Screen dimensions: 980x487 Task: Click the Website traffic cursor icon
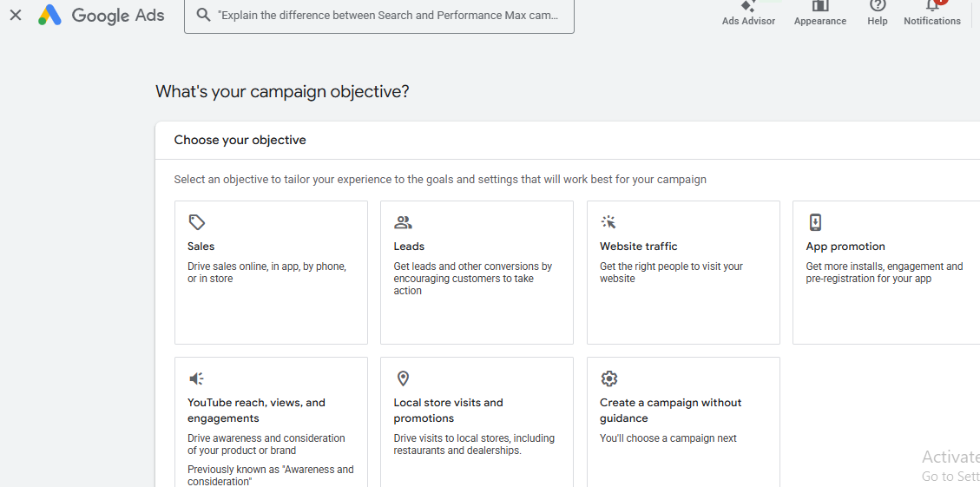click(608, 222)
